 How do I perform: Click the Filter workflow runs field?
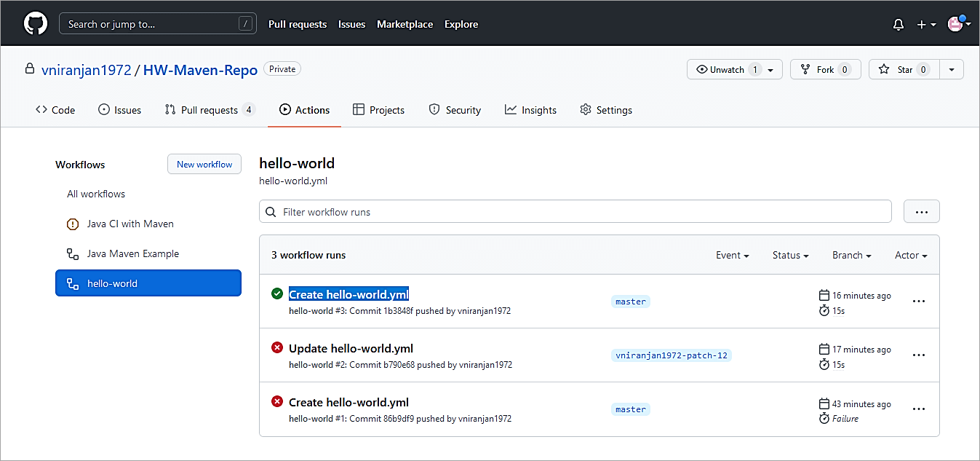[575, 212]
